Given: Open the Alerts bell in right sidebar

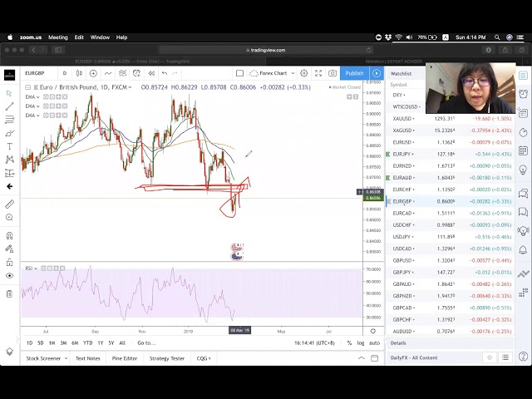Looking at the screenshot, I should point(523,94).
